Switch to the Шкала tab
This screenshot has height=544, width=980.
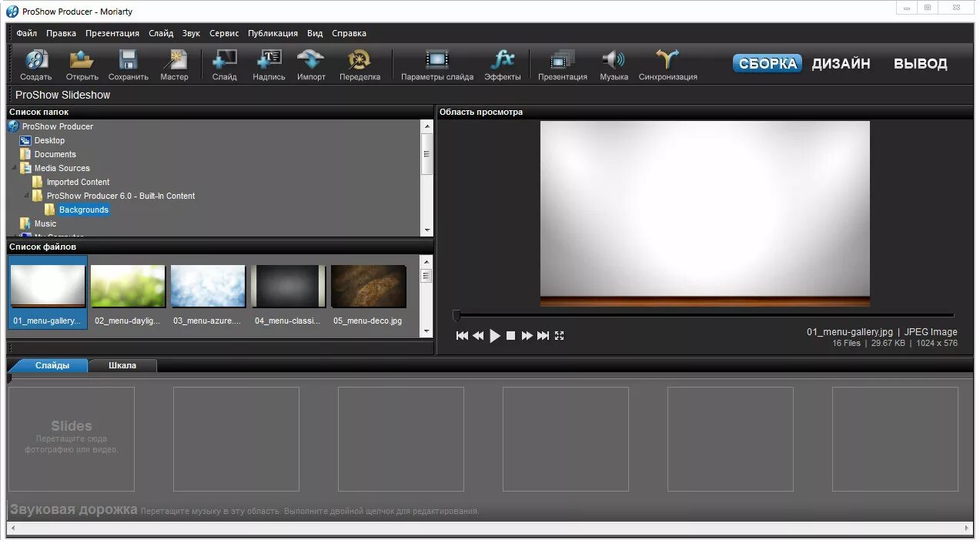point(122,364)
